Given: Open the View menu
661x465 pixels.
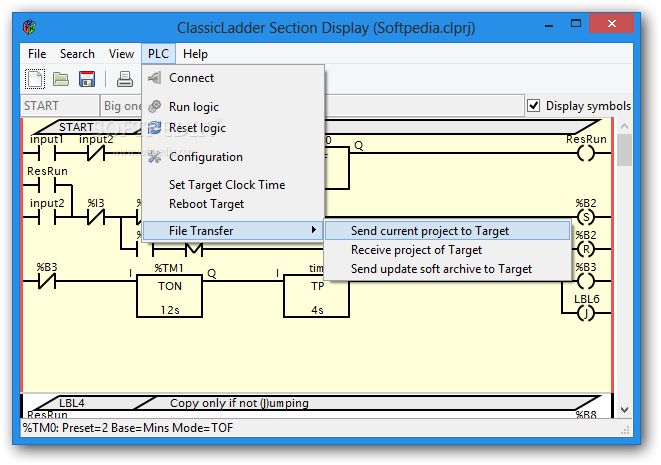Looking at the screenshot, I should [x=121, y=54].
